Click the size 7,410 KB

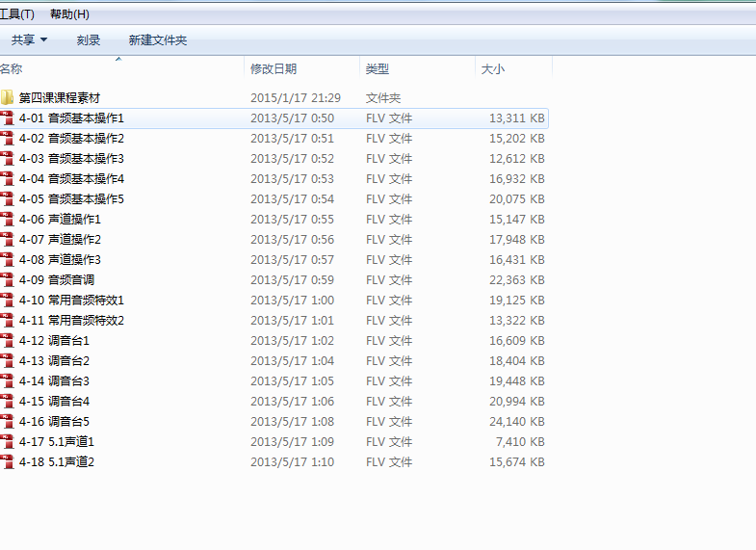tap(520, 442)
